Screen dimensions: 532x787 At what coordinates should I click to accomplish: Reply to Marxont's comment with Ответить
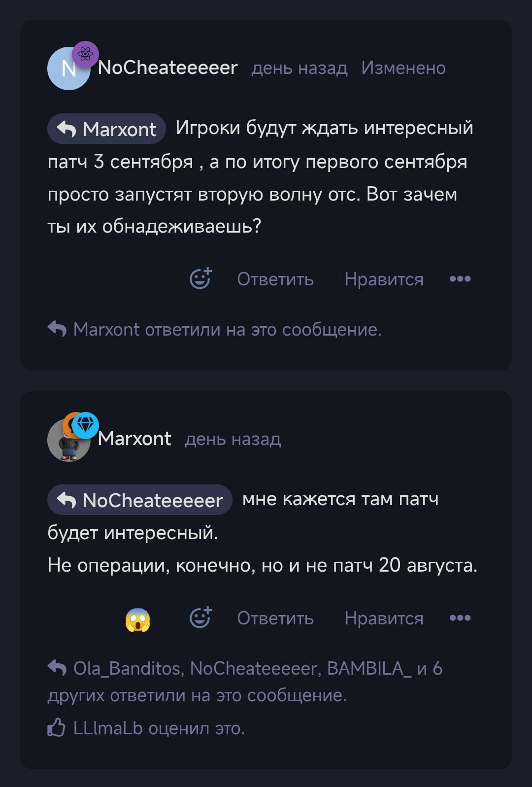(275, 618)
